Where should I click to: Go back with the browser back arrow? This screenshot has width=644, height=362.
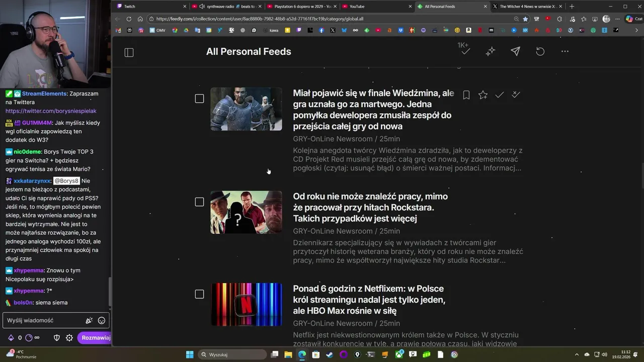click(118, 19)
